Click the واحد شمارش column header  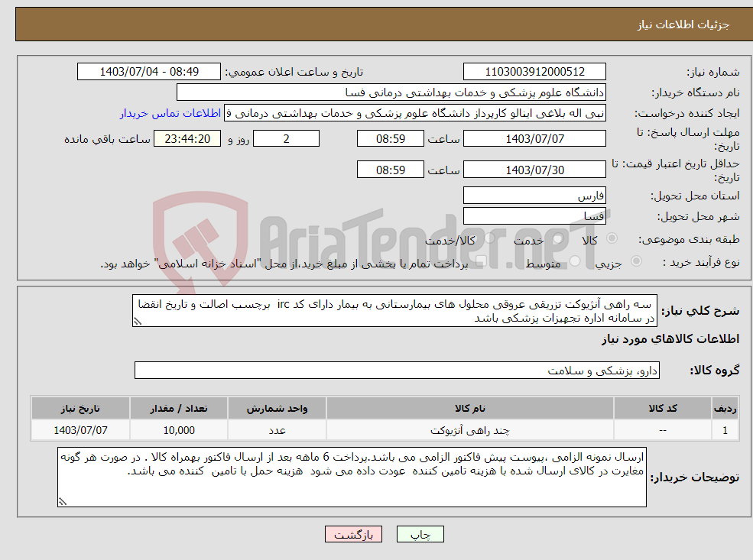tap(277, 409)
